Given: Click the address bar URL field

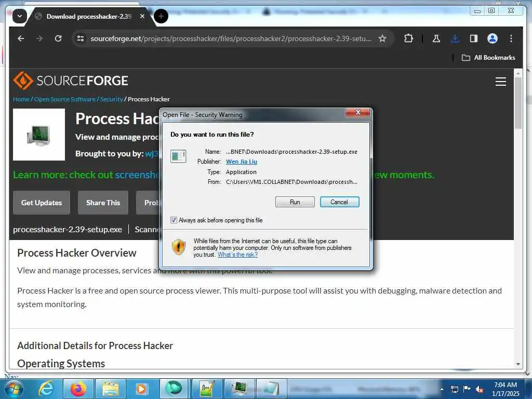Looking at the screenshot, I should coord(231,38).
